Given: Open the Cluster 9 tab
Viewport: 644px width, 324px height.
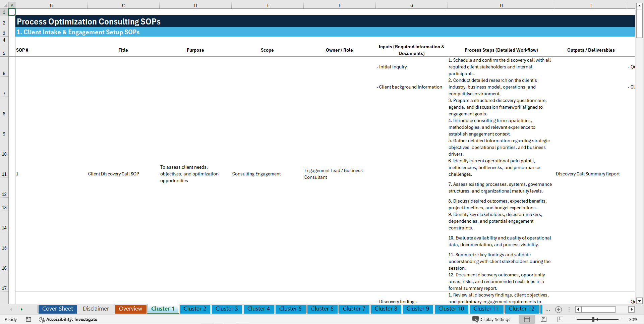Looking at the screenshot, I should point(418,309).
